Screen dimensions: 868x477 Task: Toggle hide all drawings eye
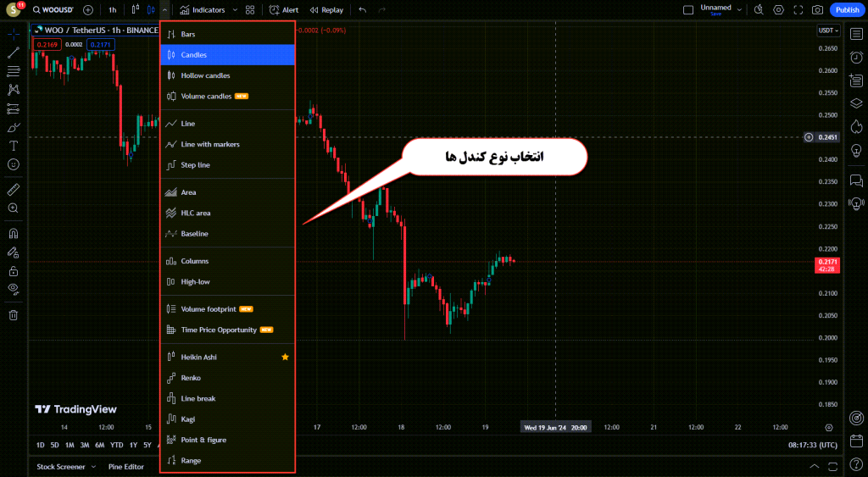[x=14, y=289]
